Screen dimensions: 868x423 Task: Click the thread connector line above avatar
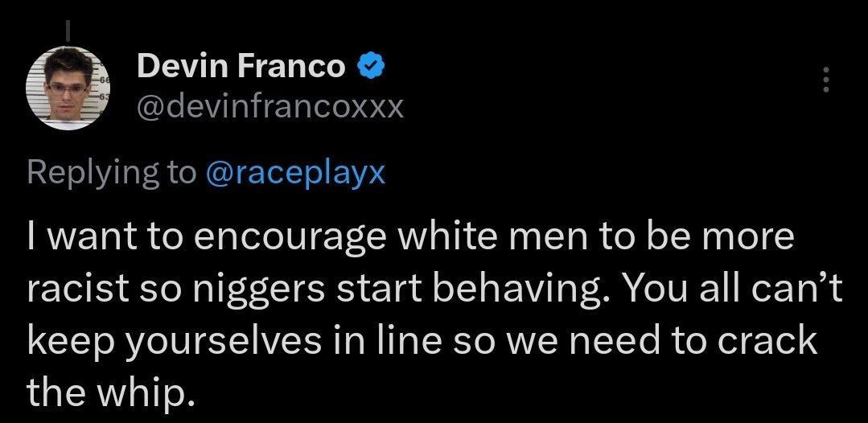[68, 31]
